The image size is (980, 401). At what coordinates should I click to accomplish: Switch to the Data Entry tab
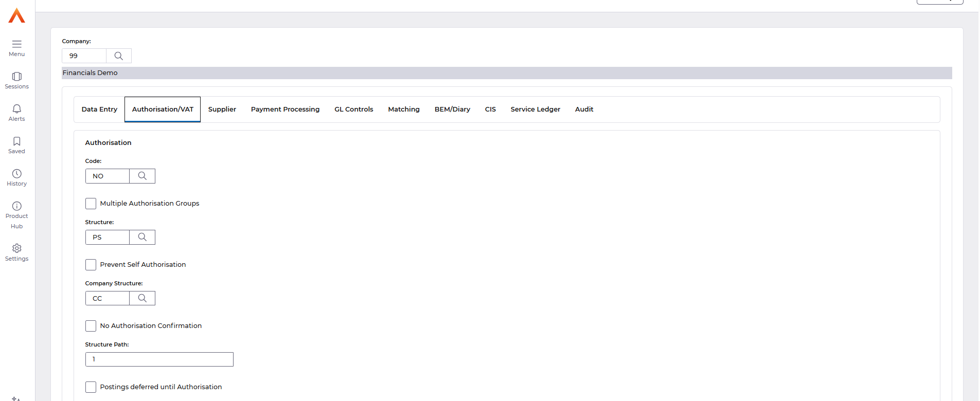(99, 110)
